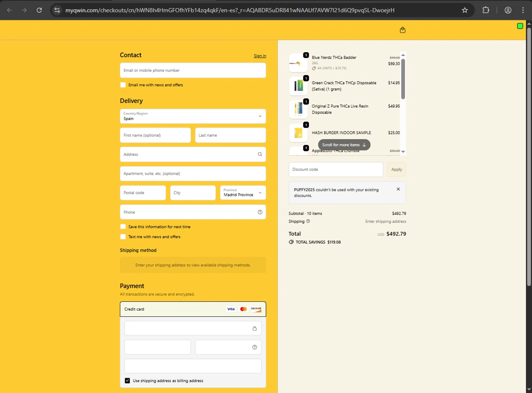View site information icon in address bar
Image resolution: width=532 pixels, height=393 pixels.
point(57,10)
